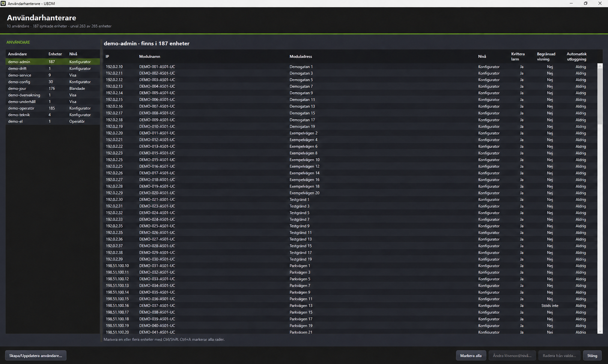Sort the device table by the Modulnamn header
Screen dimensions: 608x364
[150, 57]
